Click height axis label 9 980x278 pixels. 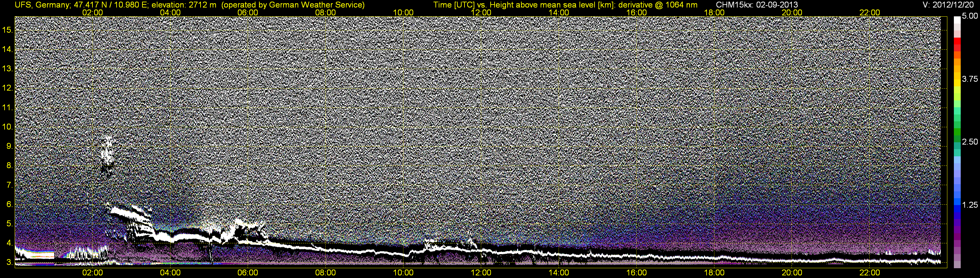click(x=9, y=146)
